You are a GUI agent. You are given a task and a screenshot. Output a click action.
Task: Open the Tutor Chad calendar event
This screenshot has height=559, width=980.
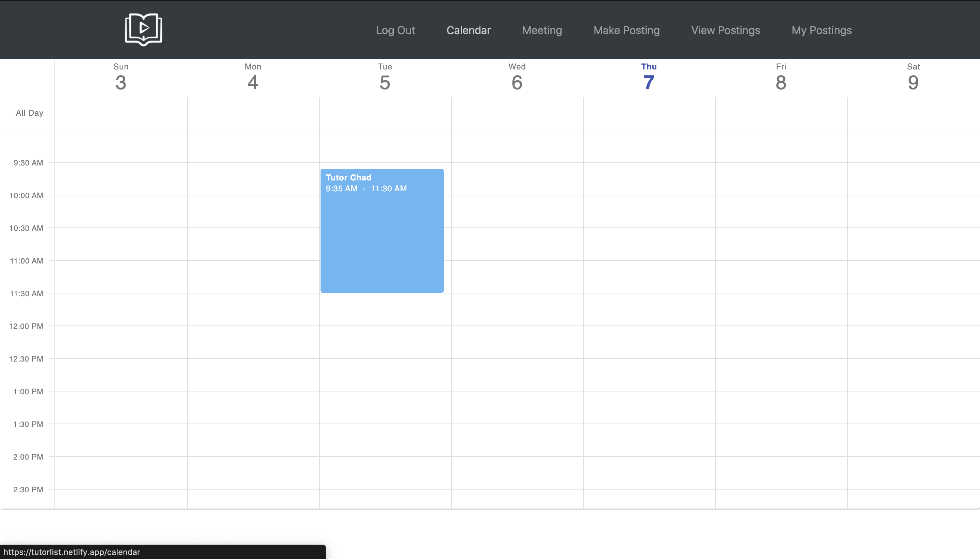[x=382, y=230]
